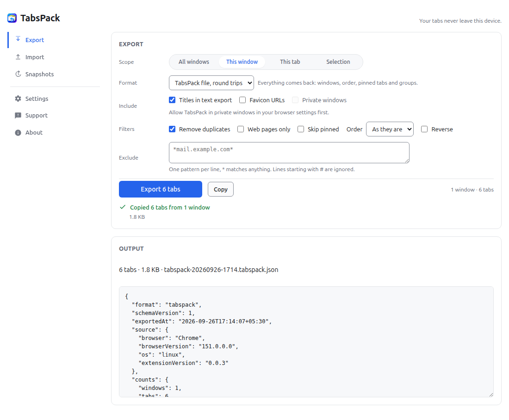Click the "1.8 KB" size under copied message
Screen dimensions: 509x420
(137, 217)
